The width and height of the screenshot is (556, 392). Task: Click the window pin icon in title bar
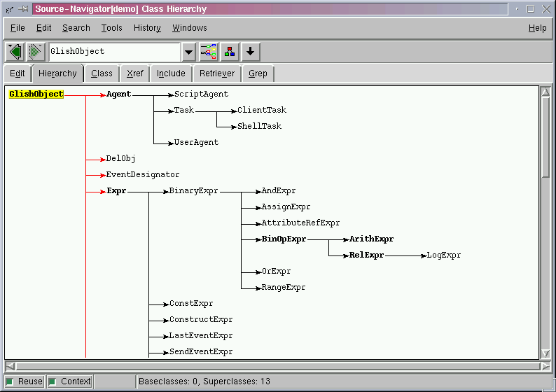(23, 9)
